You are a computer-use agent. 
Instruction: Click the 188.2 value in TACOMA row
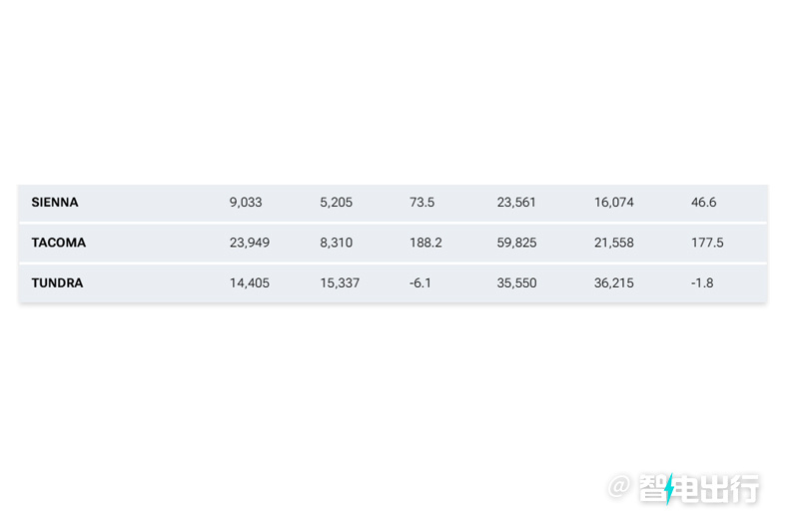pos(425,243)
